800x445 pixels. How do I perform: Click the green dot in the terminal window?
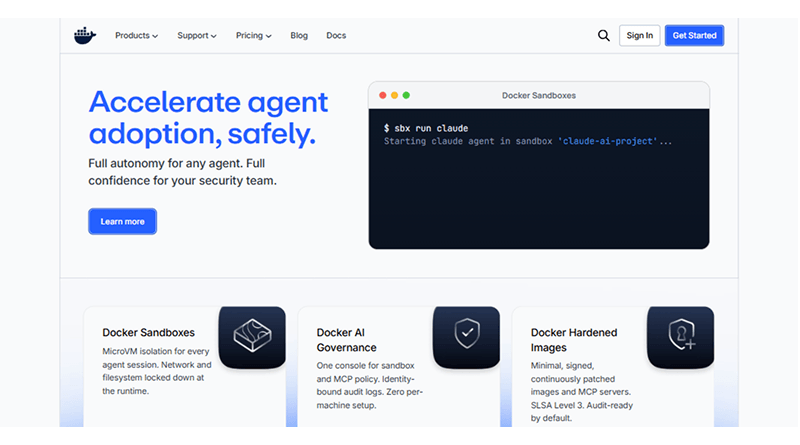coord(406,95)
